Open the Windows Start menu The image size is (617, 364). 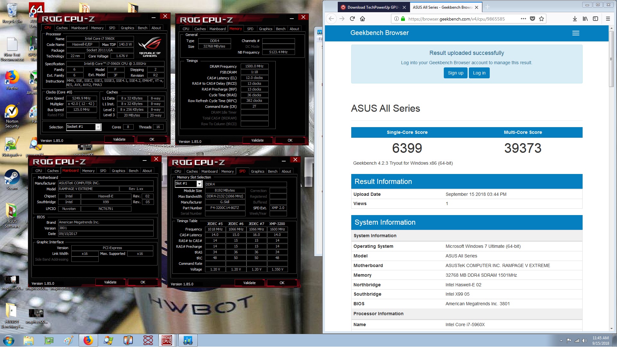click(x=9, y=340)
